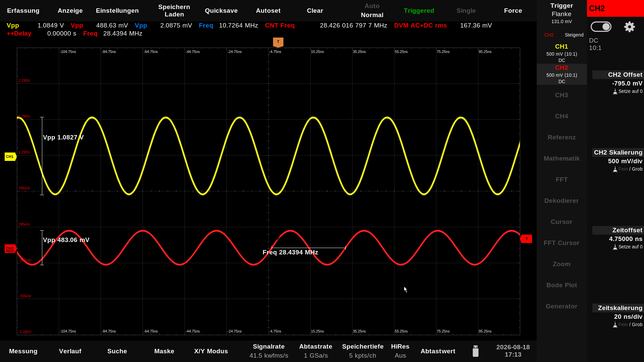
Task: Select the yellow CH1 ground level marker
Action: point(10,157)
